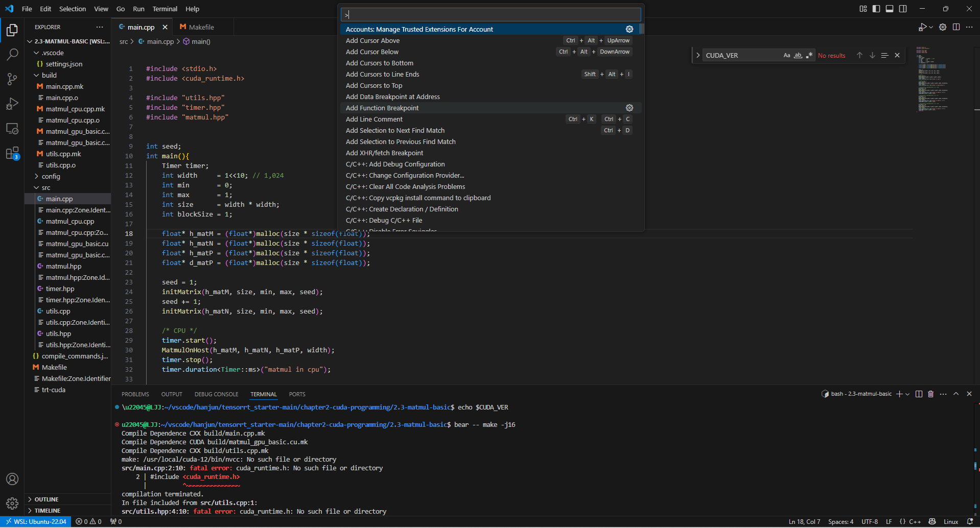Screen dimensions: 980x528
Task: Go to next find match arrow
Action: point(872,55)
